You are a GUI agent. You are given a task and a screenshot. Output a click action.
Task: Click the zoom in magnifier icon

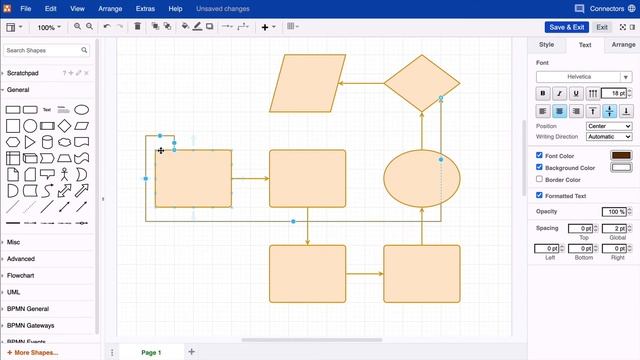point(77,27)
